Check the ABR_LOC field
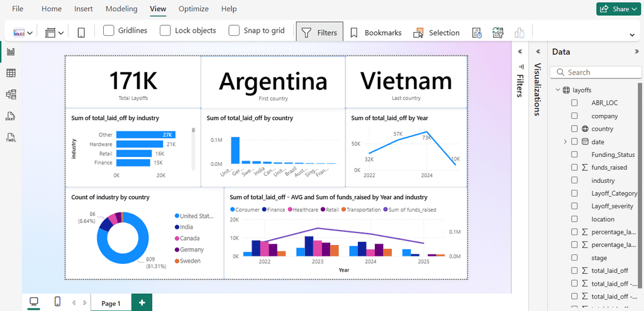Screen dimensions: 644x311 pyautogui.click(x=574, y=103)
